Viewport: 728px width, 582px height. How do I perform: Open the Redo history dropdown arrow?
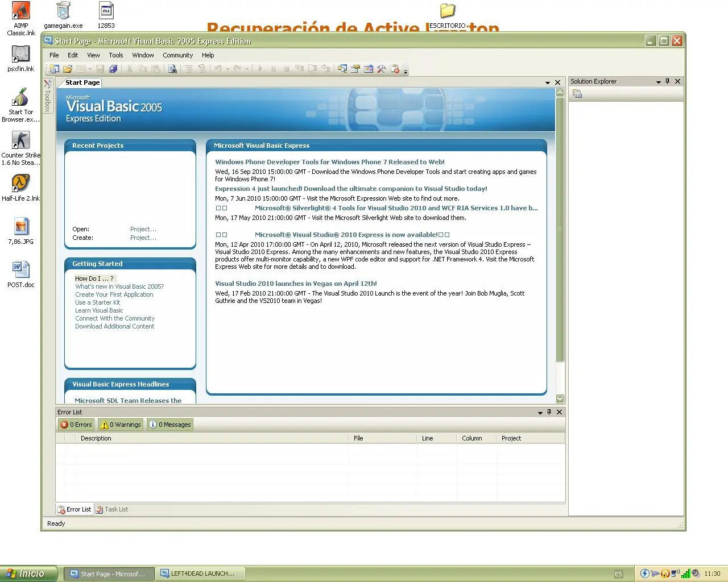coord(247,69)
